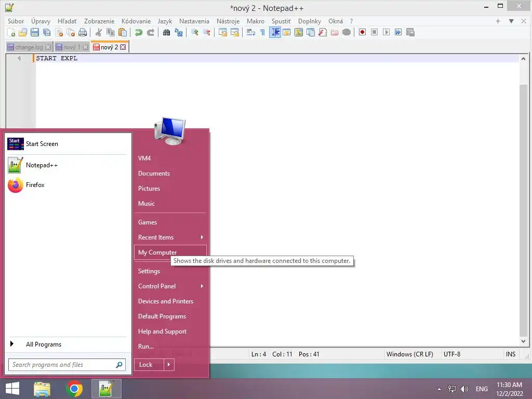Paste from clipboard via toolbar icon
532x399 pixels.
click(x=123, y=32)
